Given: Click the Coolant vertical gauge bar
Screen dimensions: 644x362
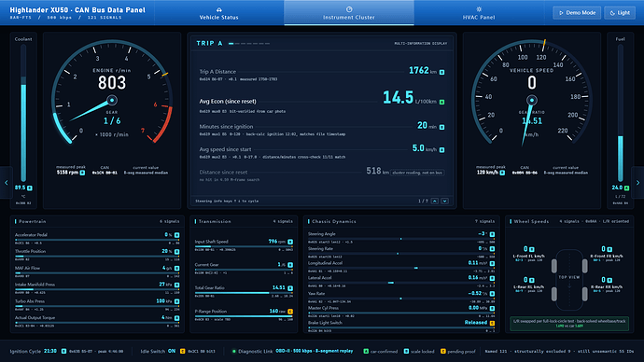Looking at the screenshot, I should [23, 113].
